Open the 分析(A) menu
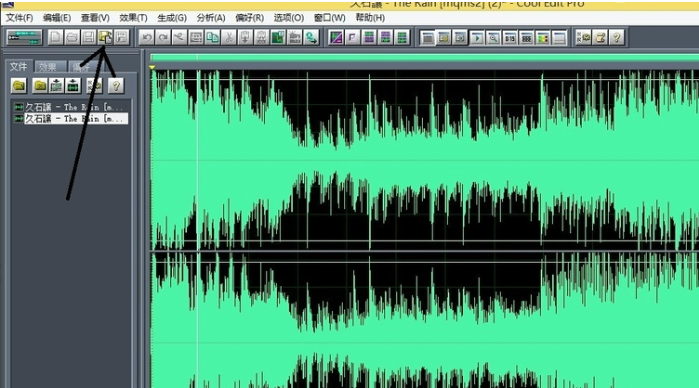This screenshot has height=388, width=699. click(210, 18)
